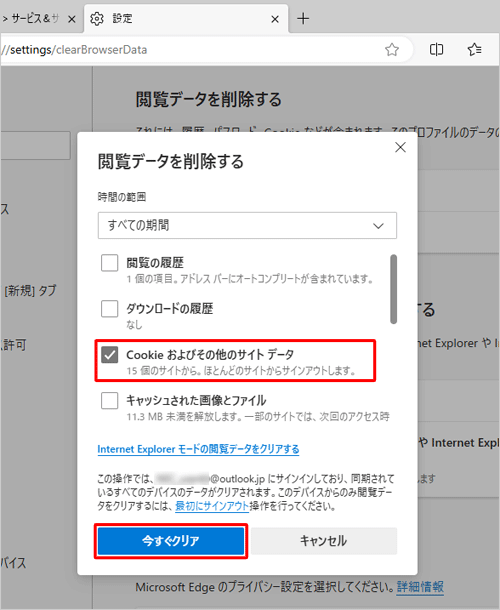Close the サービス tab
Viewport: 500px width, 610px height.
[72, 19]
